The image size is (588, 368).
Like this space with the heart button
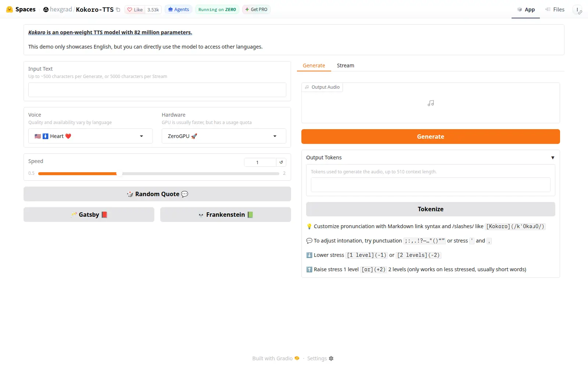[135, 10]
